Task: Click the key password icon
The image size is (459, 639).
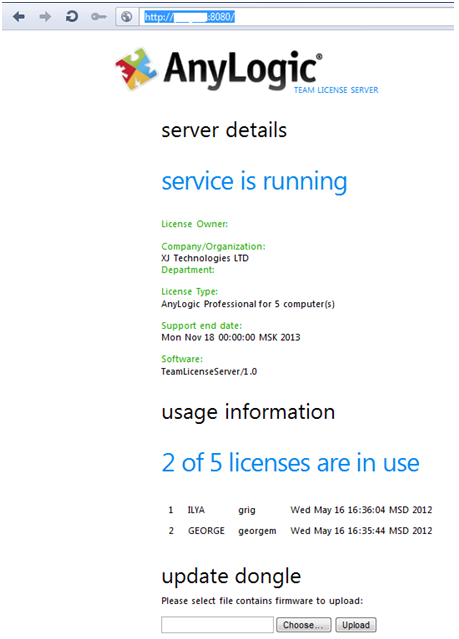Action: [99, 17]
